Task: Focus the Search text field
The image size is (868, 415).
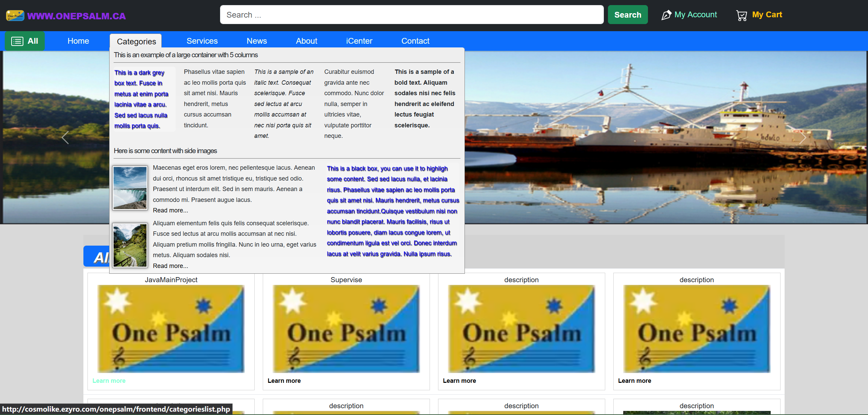Action: pos(412,15)
